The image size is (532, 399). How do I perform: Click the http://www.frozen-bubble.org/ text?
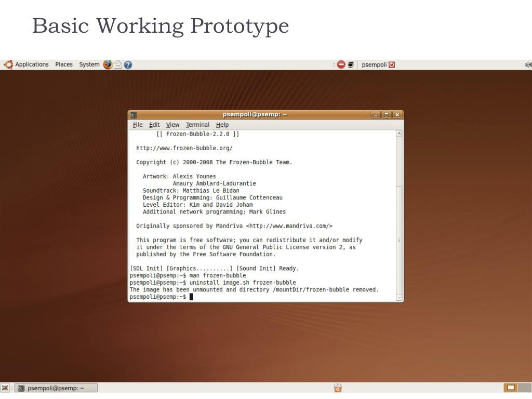coord(184,148)
